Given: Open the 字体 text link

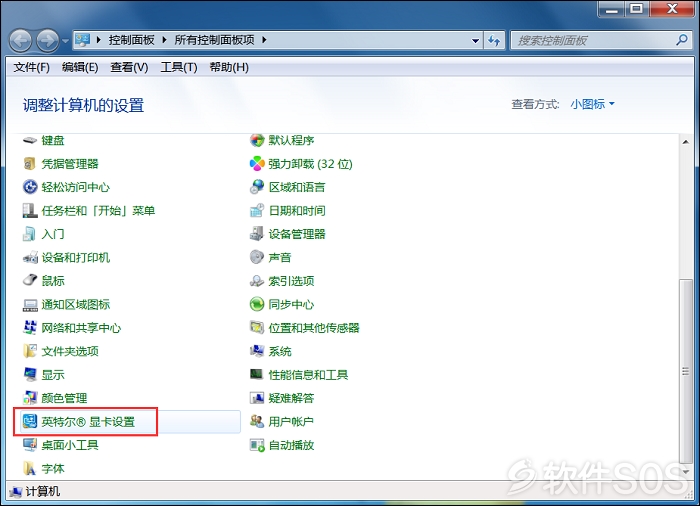Looking at the screenshot, I should coord(53,468).
